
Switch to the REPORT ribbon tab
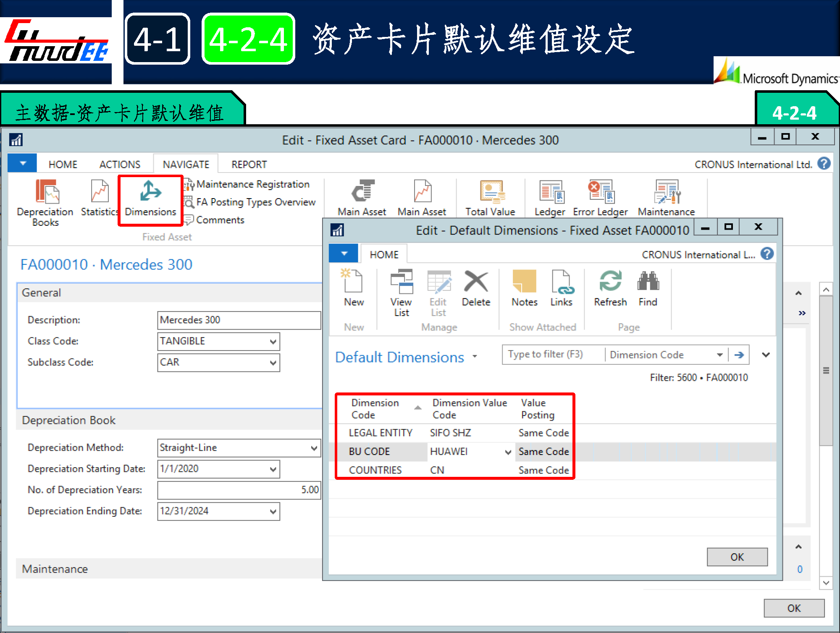[249, 164]
